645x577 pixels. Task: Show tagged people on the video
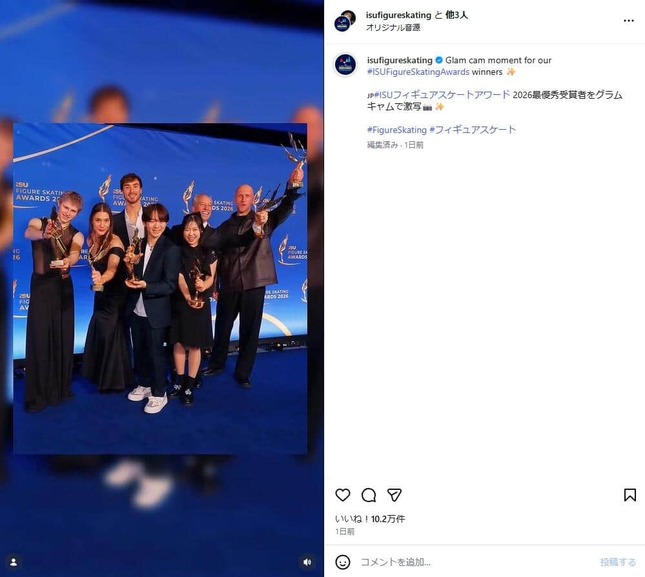(x=14, y=562)
